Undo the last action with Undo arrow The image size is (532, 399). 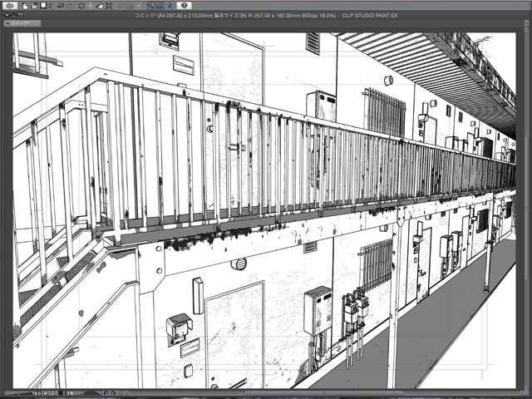tap(61, 6)
